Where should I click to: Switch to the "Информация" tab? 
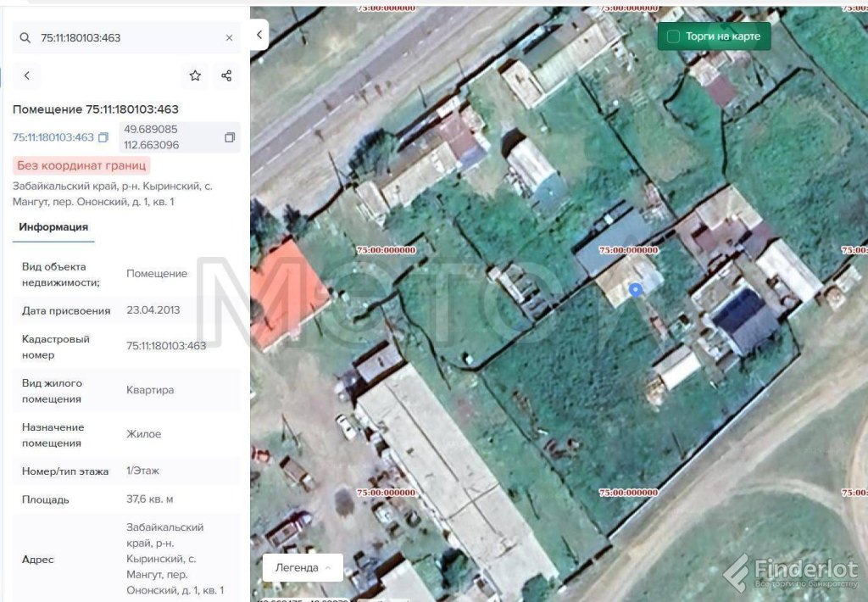[x=53, y=227]
